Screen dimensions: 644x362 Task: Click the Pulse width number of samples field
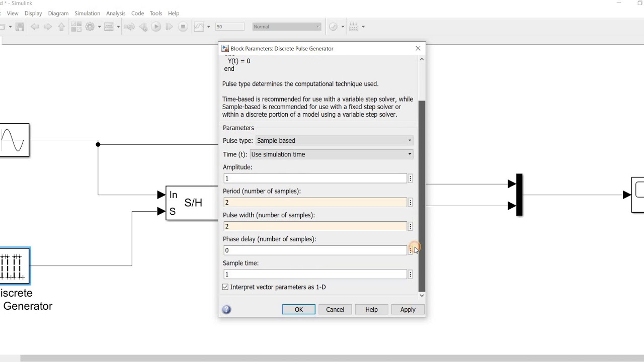315,226
